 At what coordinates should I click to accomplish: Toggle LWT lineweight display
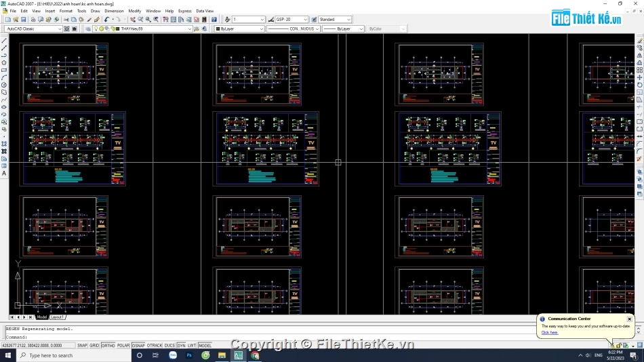coord(192,346)
